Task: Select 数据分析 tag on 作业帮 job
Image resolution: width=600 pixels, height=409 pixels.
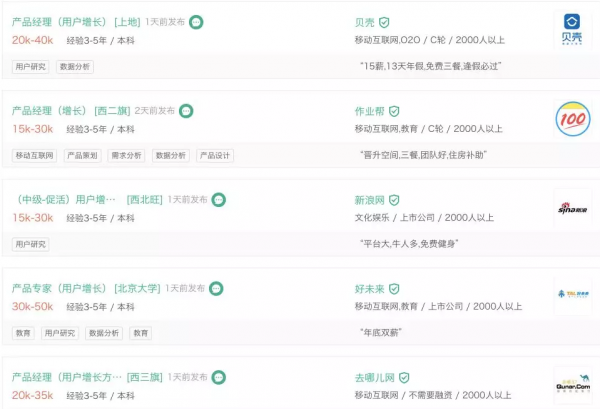Action: pyautogui.click(x=171, y=155)
